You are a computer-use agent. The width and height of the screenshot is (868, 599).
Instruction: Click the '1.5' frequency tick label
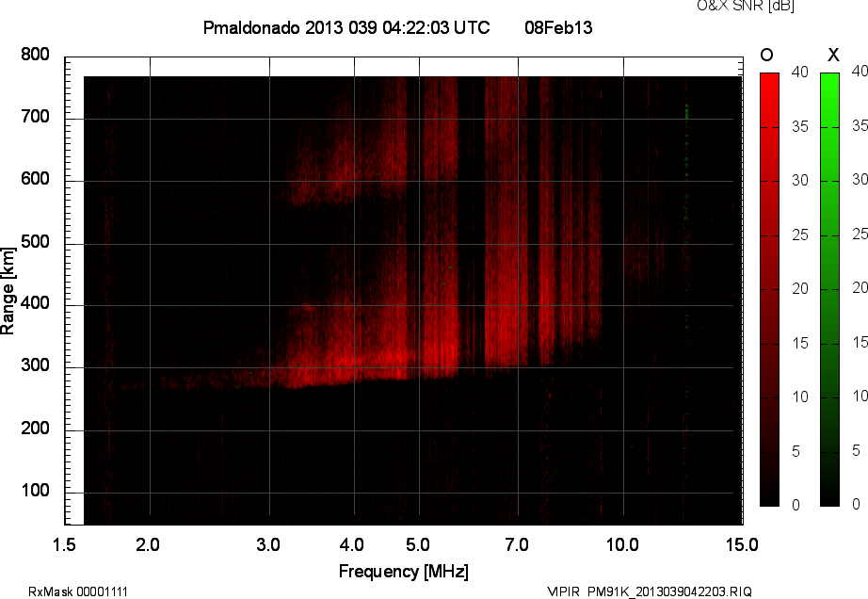pyautogui.click(x=64, y=544)
